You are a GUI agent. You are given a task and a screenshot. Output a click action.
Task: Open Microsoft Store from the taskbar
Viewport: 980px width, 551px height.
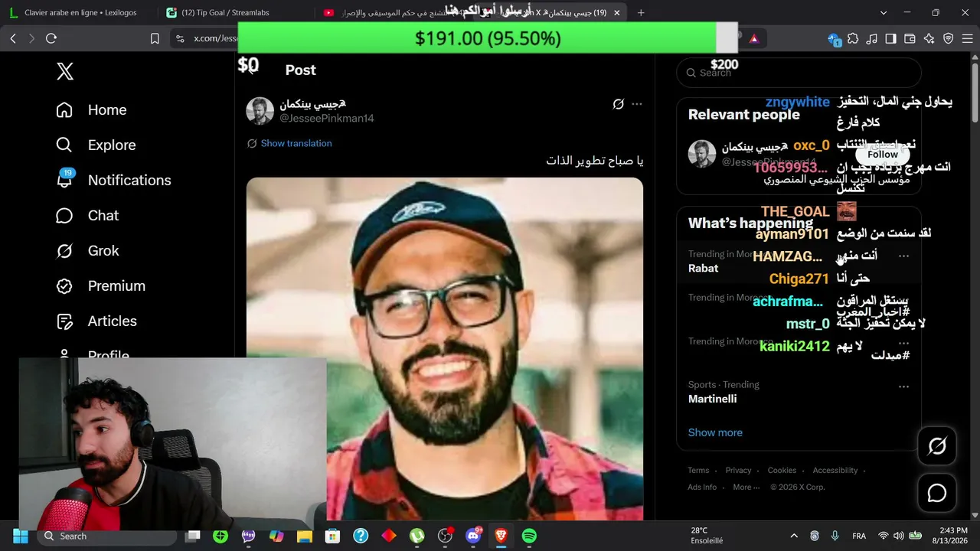click(332, 536)
